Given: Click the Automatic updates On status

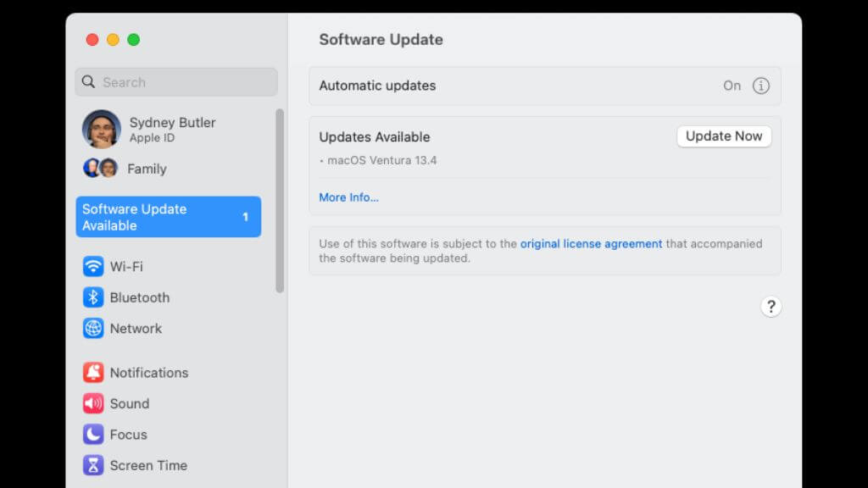Looking at the screenshot, I should coord(732,86).
